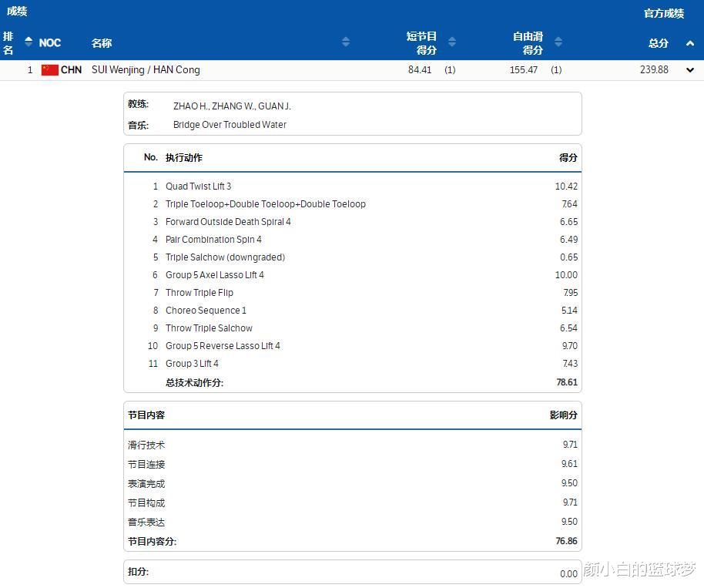Viewport: 704px width, 588px height.
Task: Toggle total score sort caret
Action: click(x=690, y=43)
